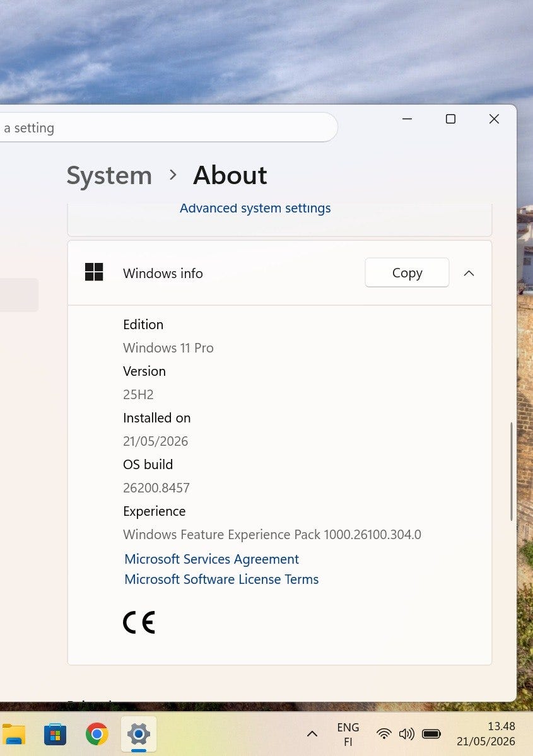Select the OS build 26200.8457 value
533x756 pixels.
[156, 488]
